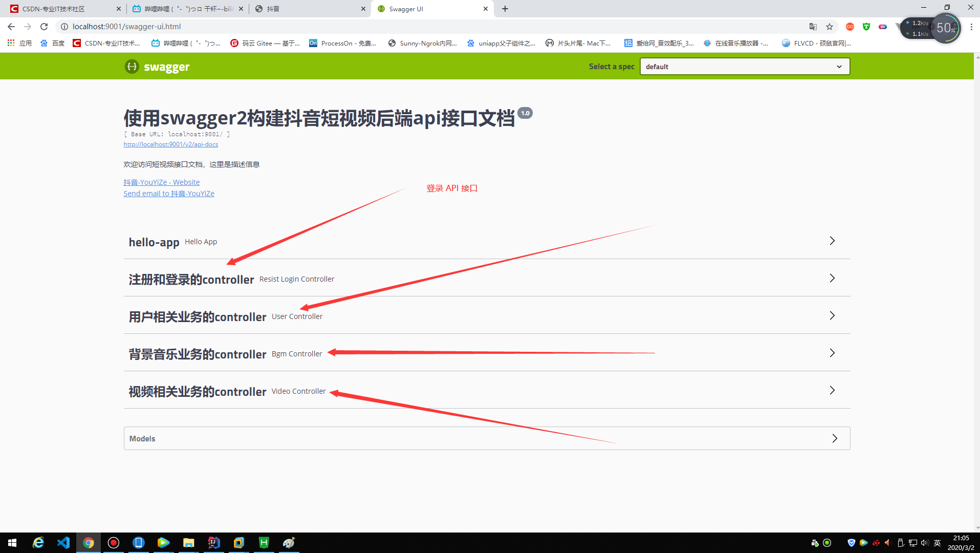The width and height of the screenshot is (980, 553).
Task: Expand the Video Controller section chevron
Action: pos(832,390)
